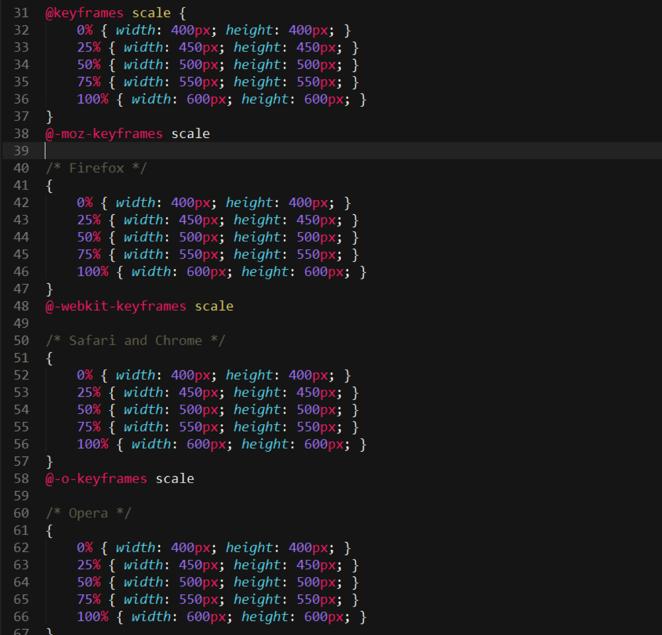Click '@-o-keyframes' on line 58

[96, 479]
